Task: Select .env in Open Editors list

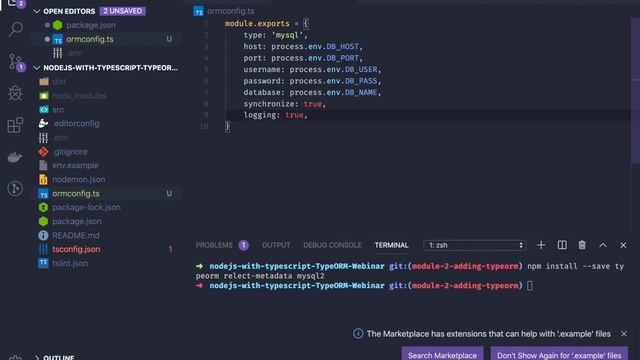Action: pyautogui.click(x=73, y=53)
